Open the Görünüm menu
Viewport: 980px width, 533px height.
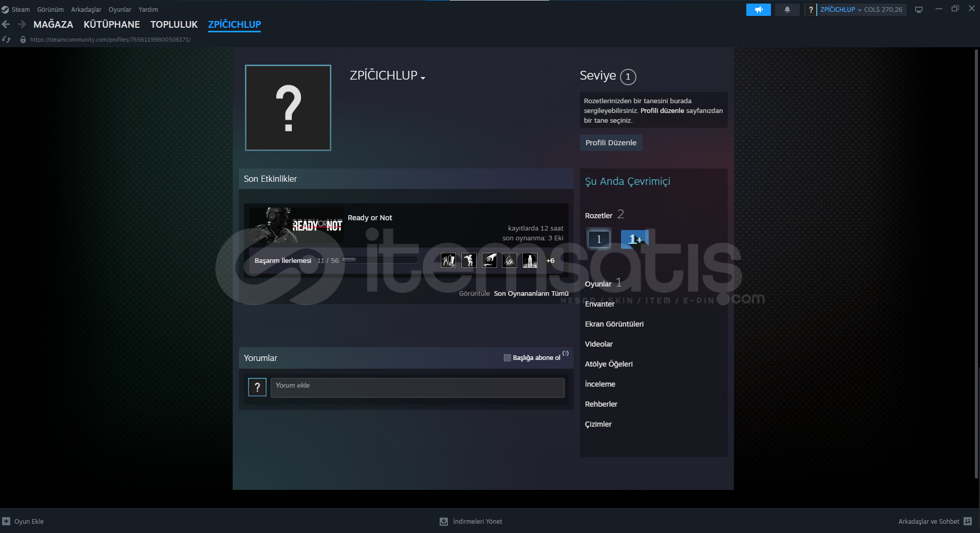tap(50, 10)
